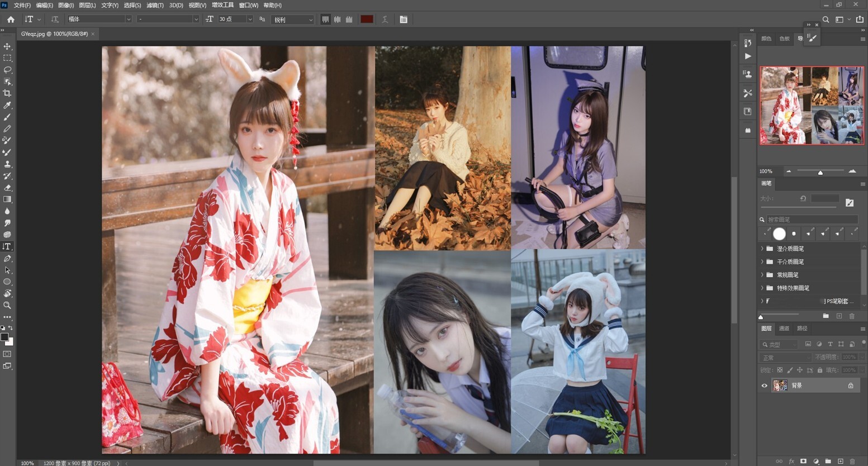The width and height of the screenshot is (868, 466).
Task: Swap foreground and background colors
Action: (x=11, y=328)
